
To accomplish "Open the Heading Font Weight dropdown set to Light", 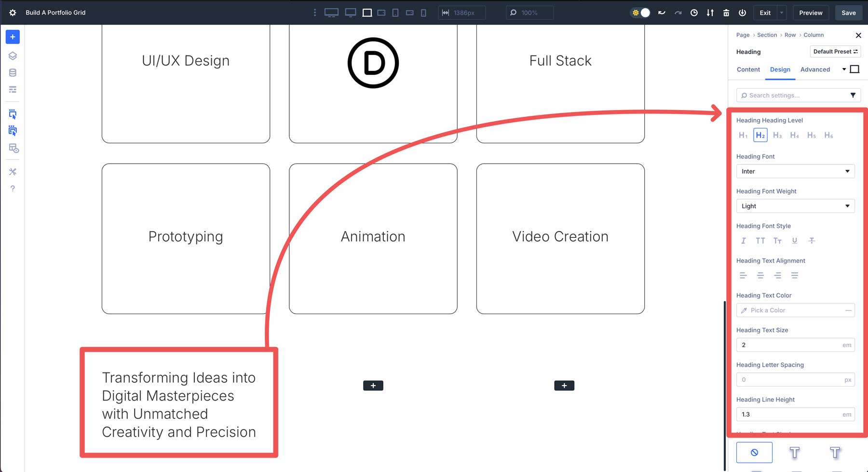I will [795, 206].
